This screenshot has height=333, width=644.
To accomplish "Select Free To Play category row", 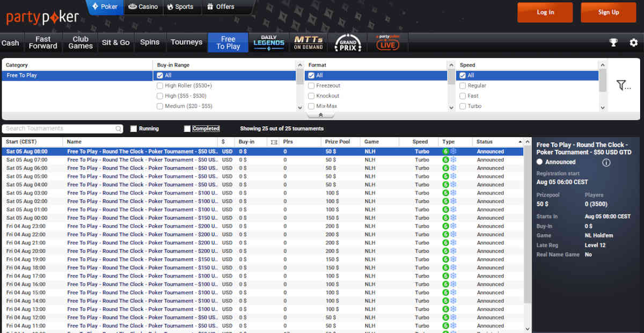I will (77, 75).
